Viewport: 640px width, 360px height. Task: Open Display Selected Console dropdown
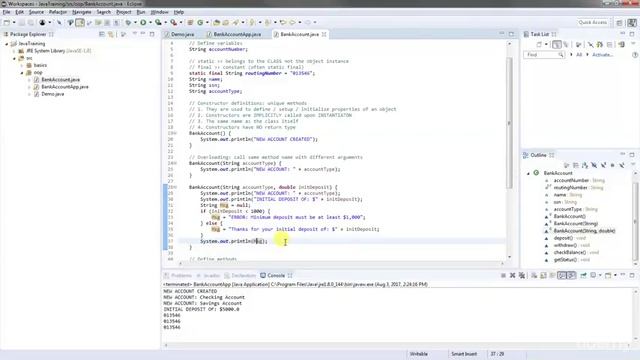point(600,276)
